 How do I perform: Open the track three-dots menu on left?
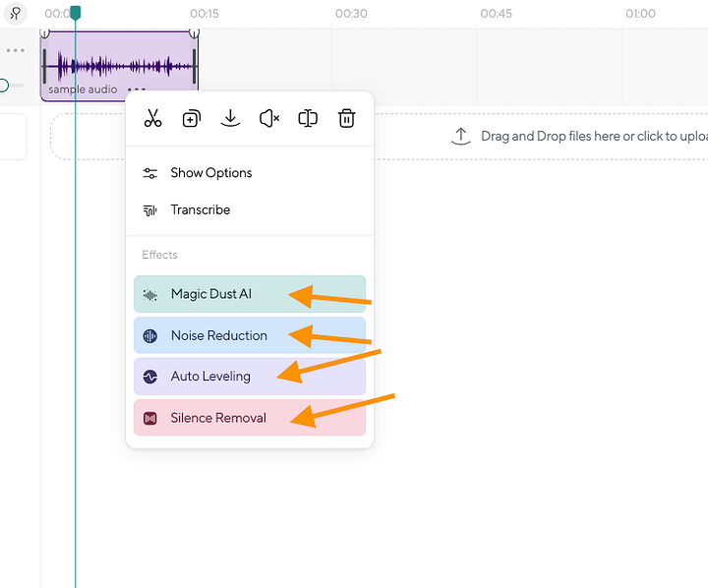16,50
